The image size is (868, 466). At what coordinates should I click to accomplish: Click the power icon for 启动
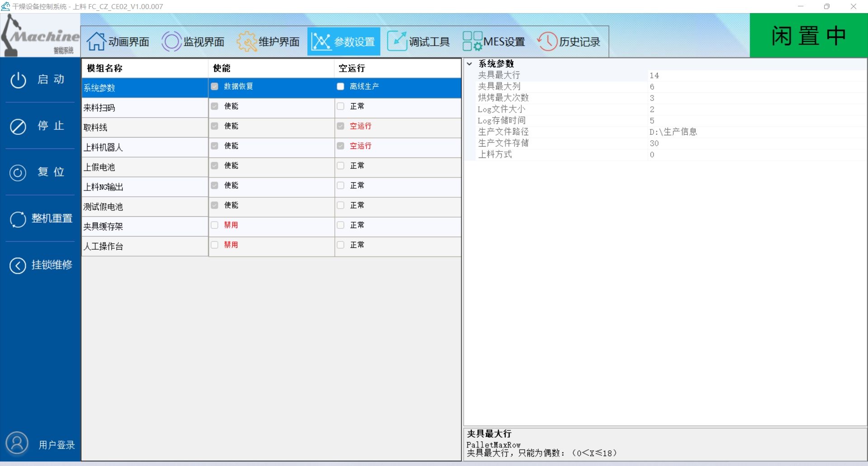point(18,81)
